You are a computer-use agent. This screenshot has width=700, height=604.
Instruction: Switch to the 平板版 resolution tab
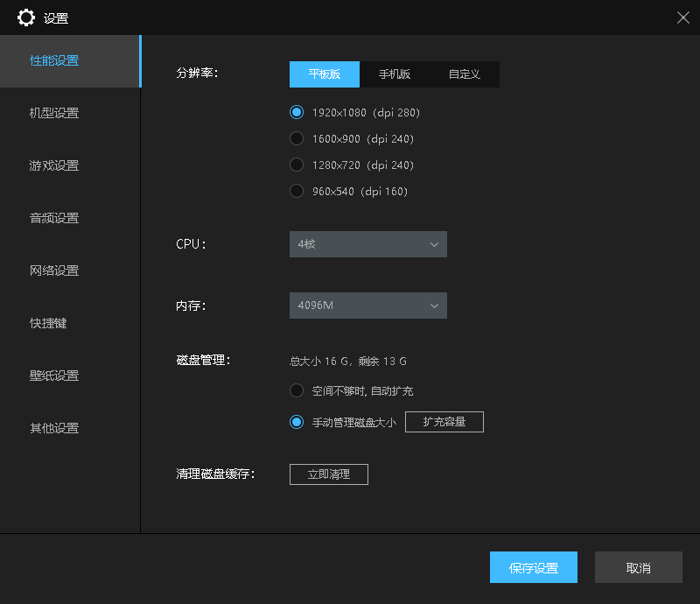coord(324,74)
